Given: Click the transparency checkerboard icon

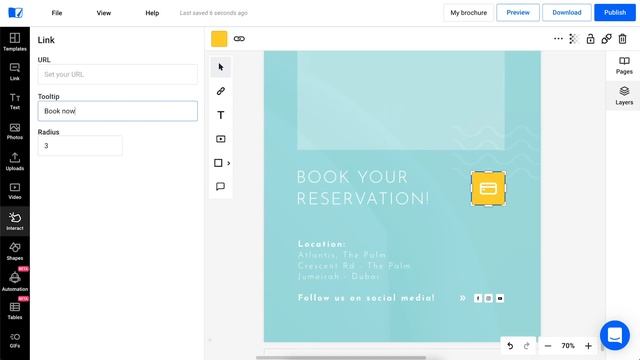Looking at the screenshot, I should [x=574, y=39].
